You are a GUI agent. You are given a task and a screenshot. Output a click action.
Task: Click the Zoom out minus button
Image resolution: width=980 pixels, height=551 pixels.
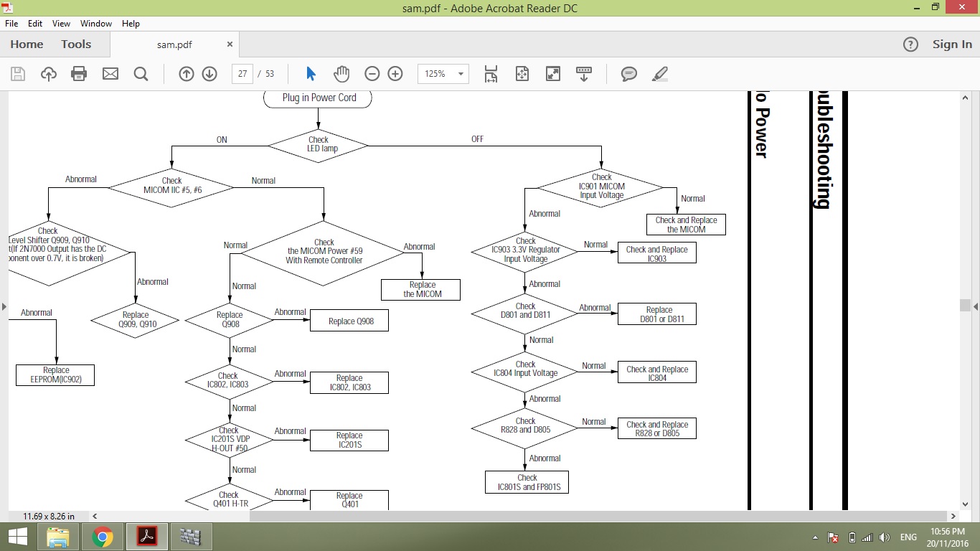(x=372, y=74)
